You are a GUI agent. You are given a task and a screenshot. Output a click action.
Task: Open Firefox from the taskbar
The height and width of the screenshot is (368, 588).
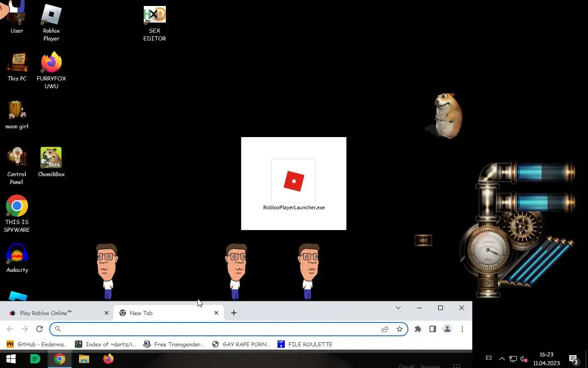point(108,359)
